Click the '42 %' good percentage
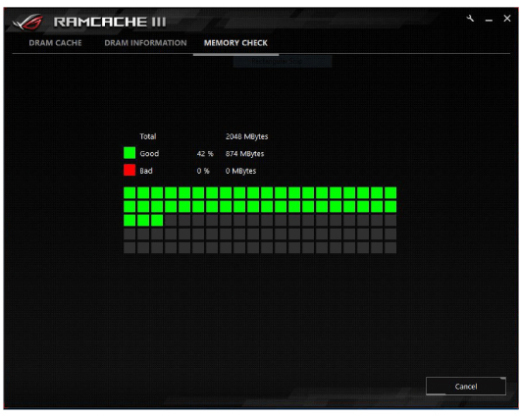The width and height of the screenshot is (521, 417). (205, 154)
